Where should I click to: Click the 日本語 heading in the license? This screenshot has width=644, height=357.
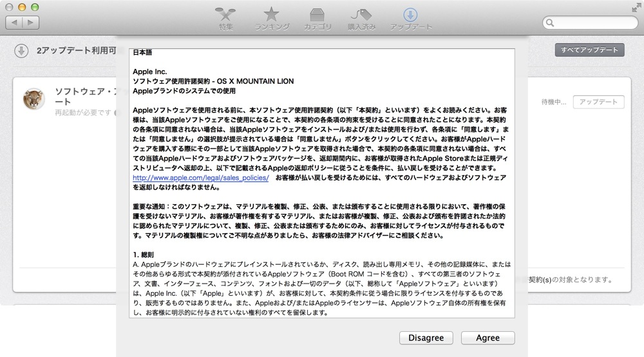click(x=142, y=52)
